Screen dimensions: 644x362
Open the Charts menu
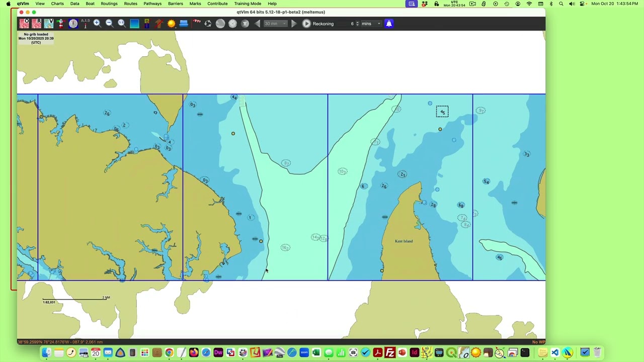point(57,4)
